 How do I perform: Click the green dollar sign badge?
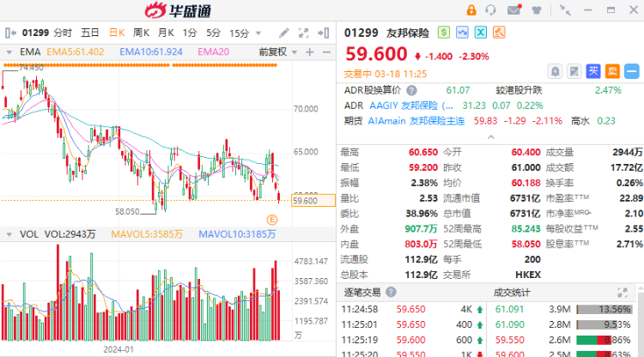[x=444, y=33]
